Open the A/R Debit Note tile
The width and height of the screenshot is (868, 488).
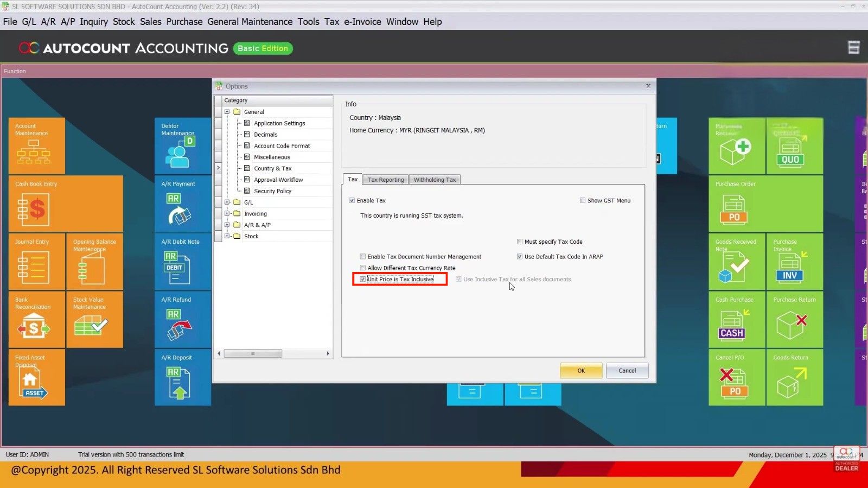(x=183, y=262)
